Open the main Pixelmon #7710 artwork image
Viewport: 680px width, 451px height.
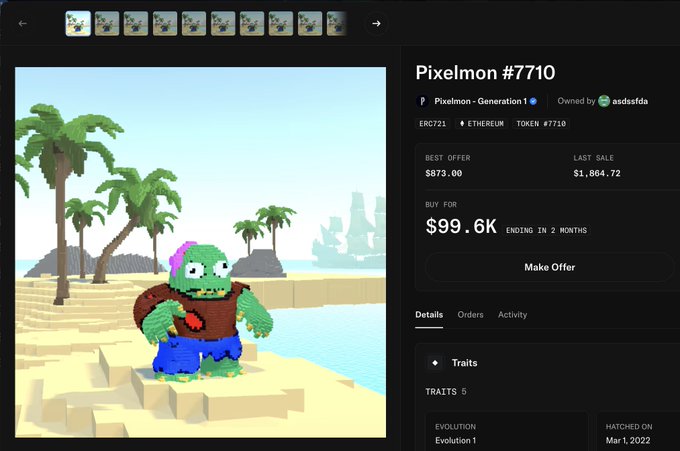(x=200, y=252)
